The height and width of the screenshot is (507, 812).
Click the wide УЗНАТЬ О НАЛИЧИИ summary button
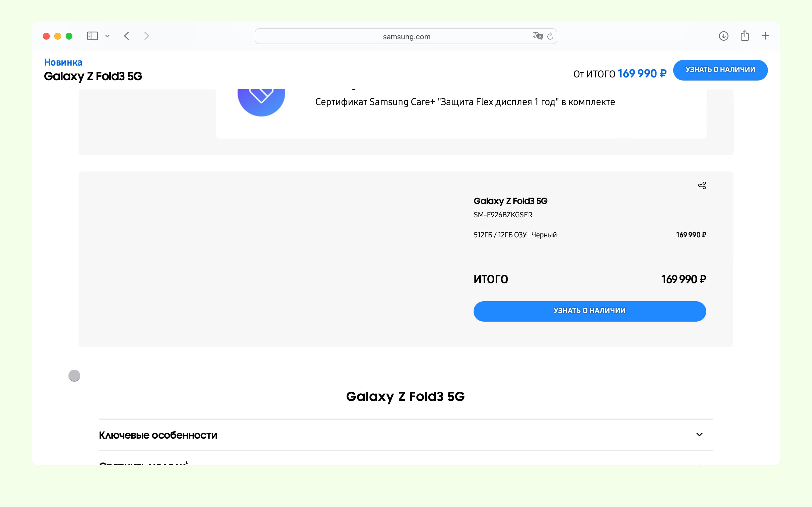(589, 311)
